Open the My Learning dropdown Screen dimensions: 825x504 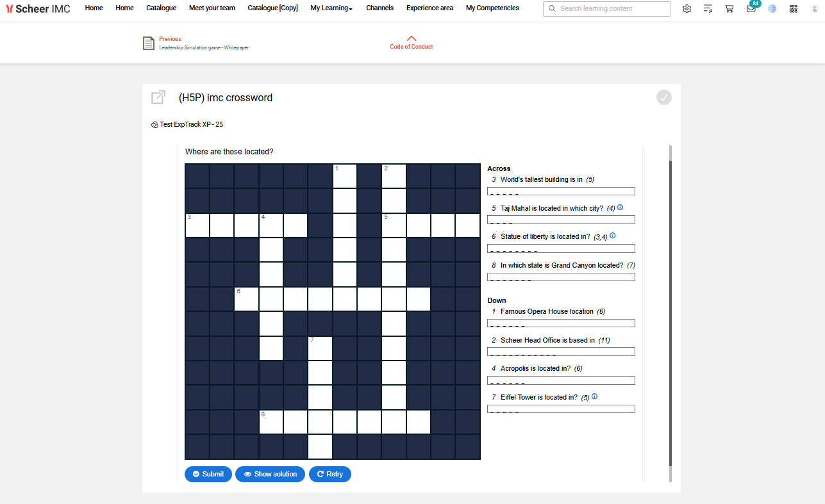[331, 8]
